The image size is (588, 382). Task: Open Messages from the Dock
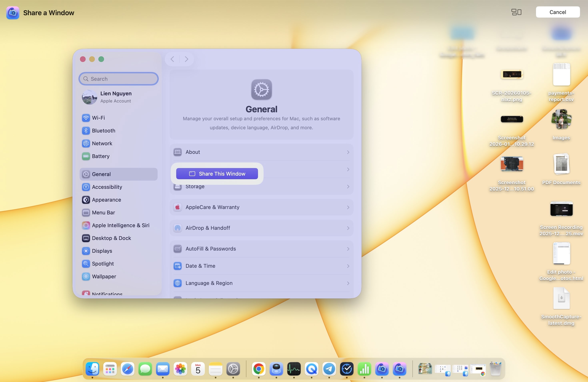(145, 369)
